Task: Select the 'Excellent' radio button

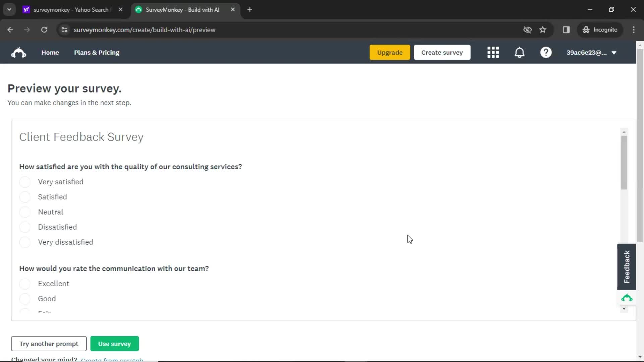Action: [x=24, y=283]
